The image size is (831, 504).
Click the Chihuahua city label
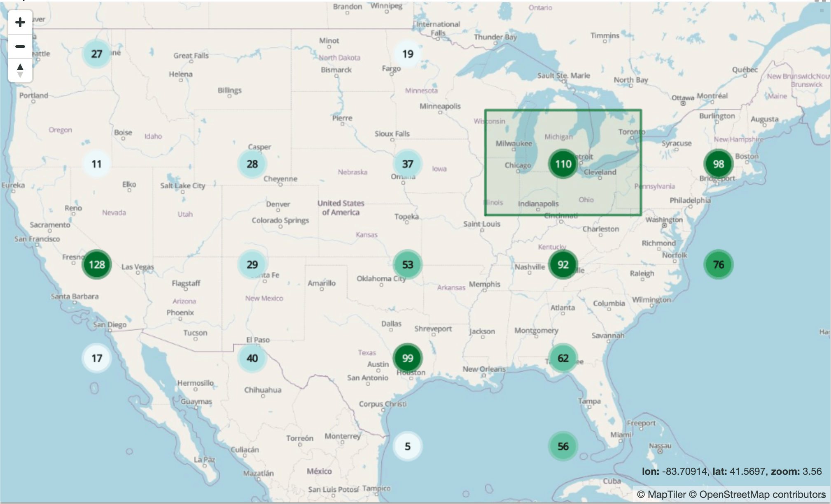click(263, 390)
